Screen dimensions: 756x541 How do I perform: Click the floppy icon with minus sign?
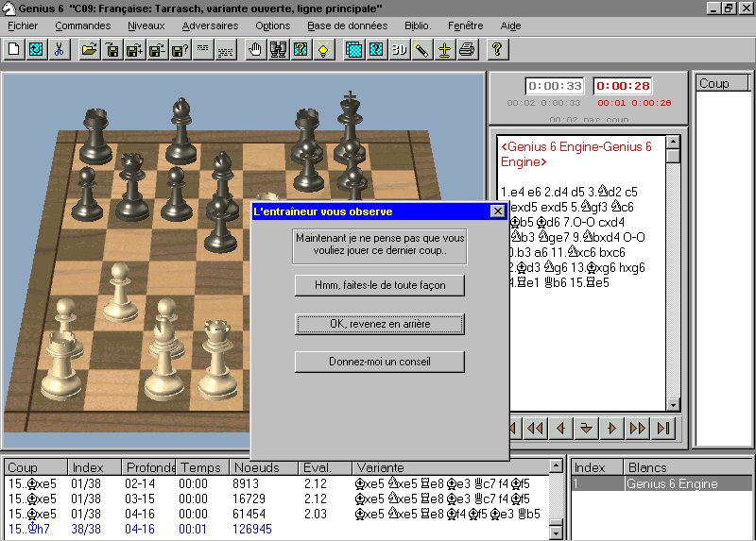pyautogui.click(x=157, y=50)
